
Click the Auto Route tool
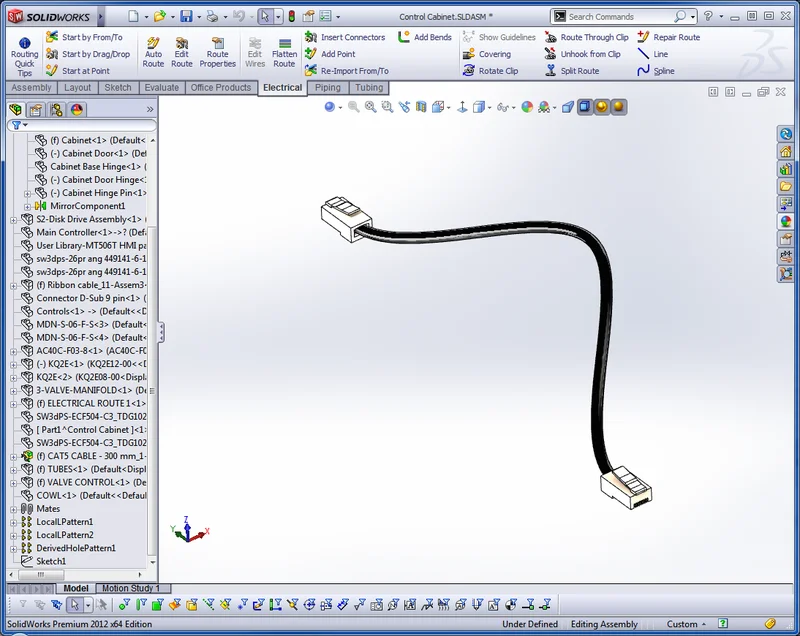pos(153,52)
